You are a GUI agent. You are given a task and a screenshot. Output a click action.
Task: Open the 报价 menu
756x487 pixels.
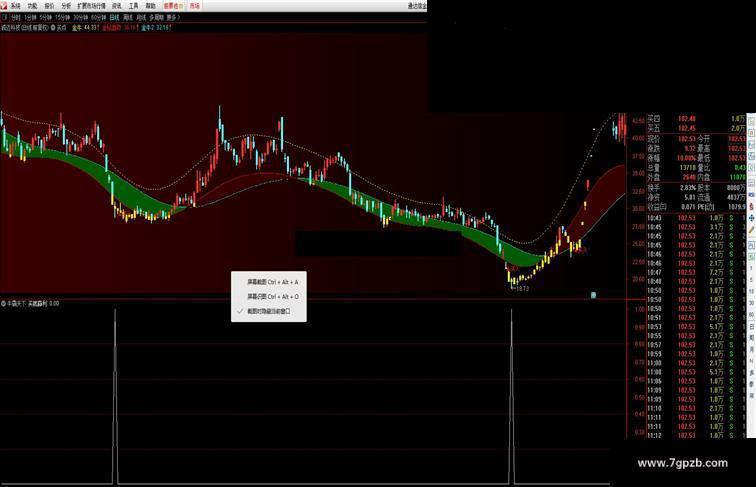[49, 6]
